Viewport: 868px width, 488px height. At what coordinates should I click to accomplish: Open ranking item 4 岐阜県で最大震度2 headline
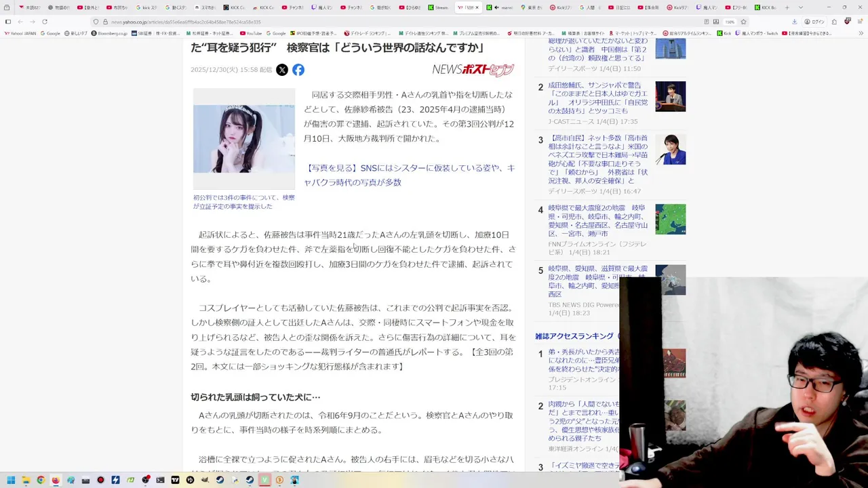tap(598, 220)
